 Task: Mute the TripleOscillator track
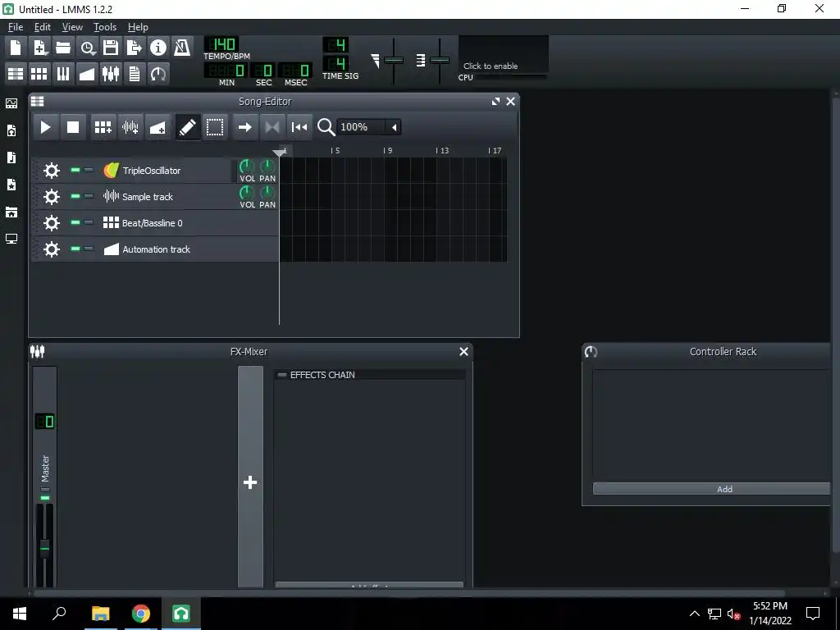[x=75, y=171]
